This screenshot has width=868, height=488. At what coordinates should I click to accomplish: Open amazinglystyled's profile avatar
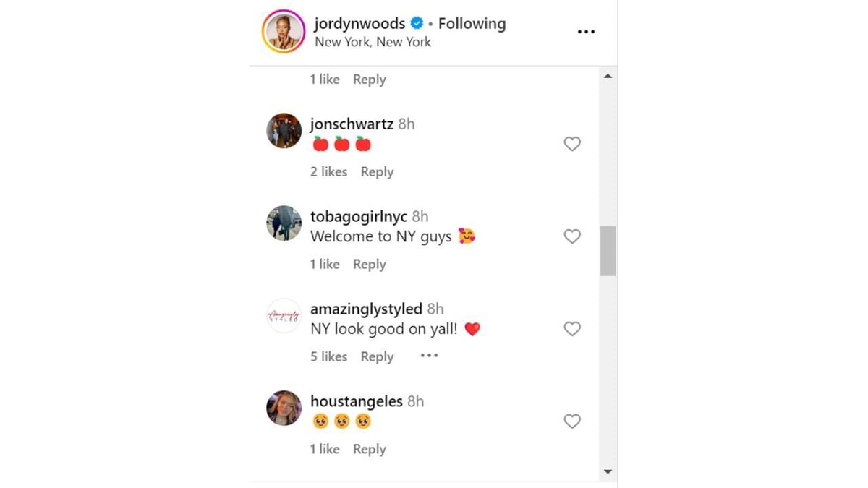click(x=284, y=315)
